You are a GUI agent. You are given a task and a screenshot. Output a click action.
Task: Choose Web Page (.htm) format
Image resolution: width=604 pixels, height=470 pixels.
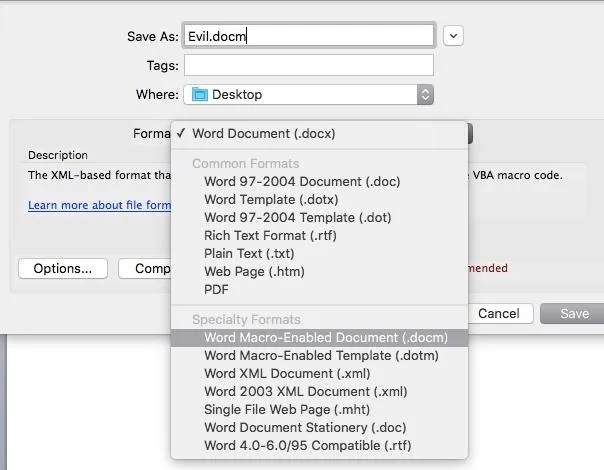pos(319,272)
